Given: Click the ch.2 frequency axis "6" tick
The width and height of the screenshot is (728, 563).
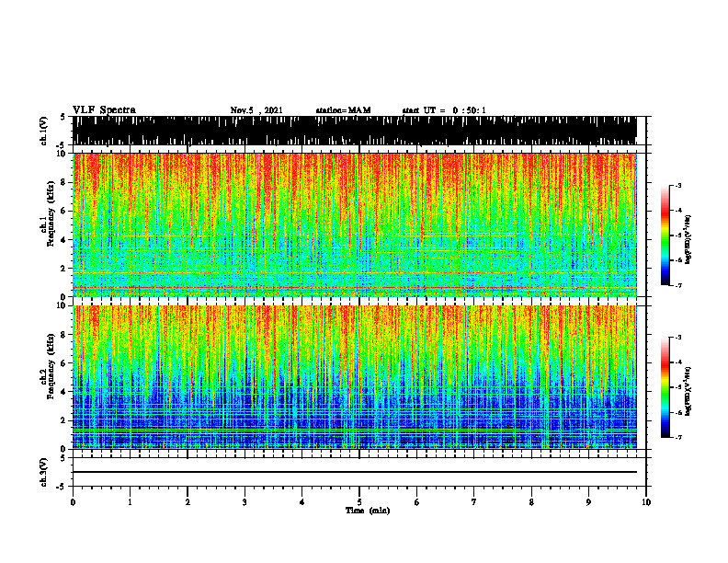Looking at the screenshot, I should (x=63, y=363).
